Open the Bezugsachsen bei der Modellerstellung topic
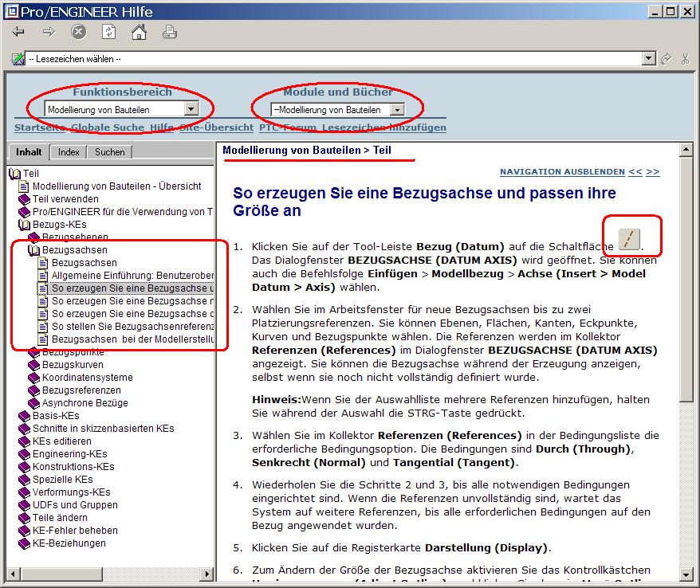This screenshot has height=588, width=700. 132,339
